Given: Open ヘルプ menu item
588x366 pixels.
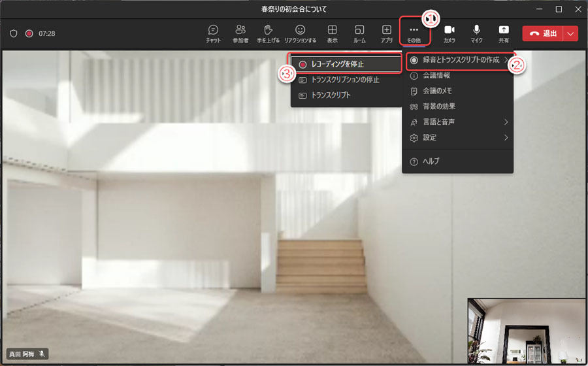Looking at the screenshot, I should pos(458,161).
